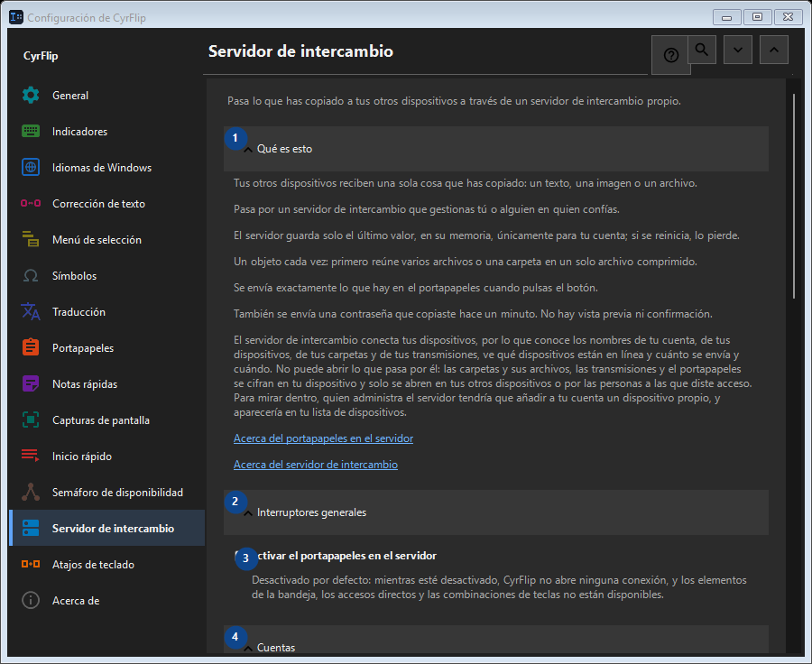Click line 'El servidor guarda solo el último valor'
Screen dimensions: 812x664
[325, 235]
